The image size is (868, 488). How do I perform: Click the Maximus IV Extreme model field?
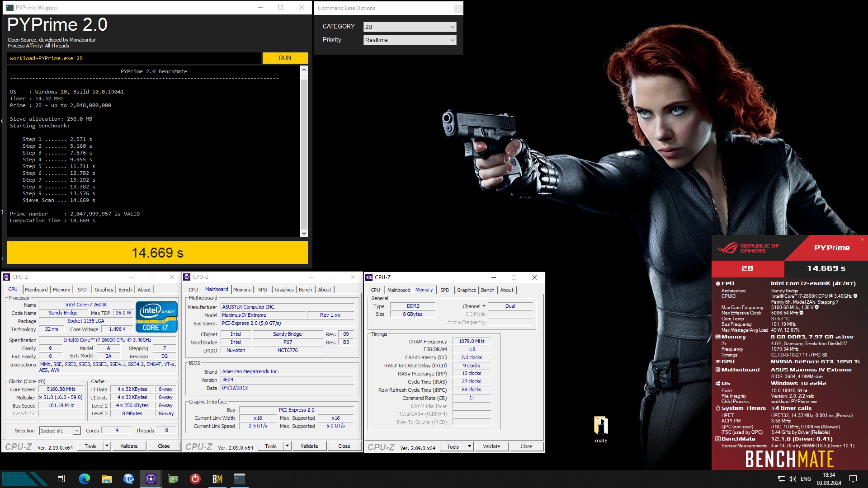[263, 315]
